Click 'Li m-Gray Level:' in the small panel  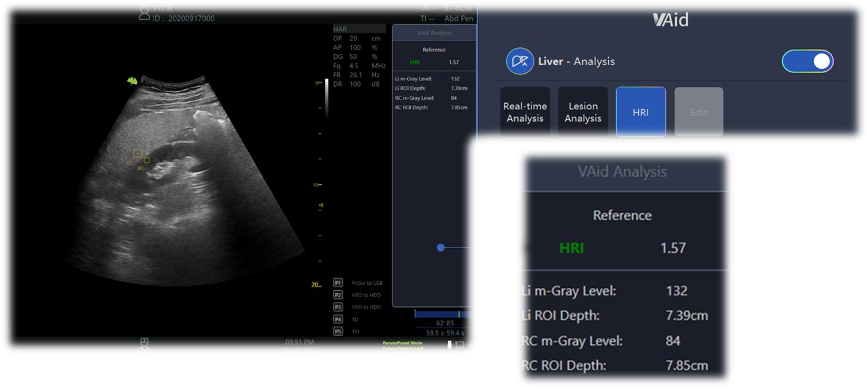414,79
